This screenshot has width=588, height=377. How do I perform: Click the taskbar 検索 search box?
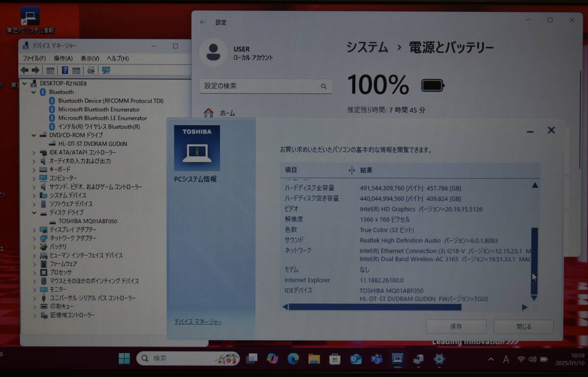(189, 358)
